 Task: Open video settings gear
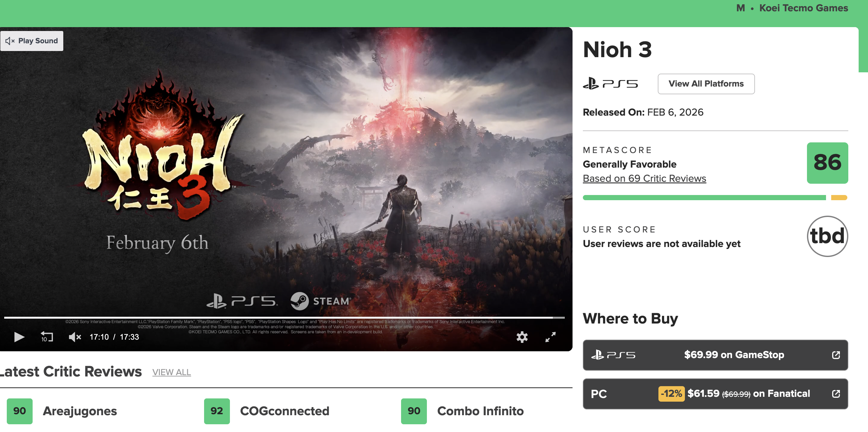click(x=522, y=337)
